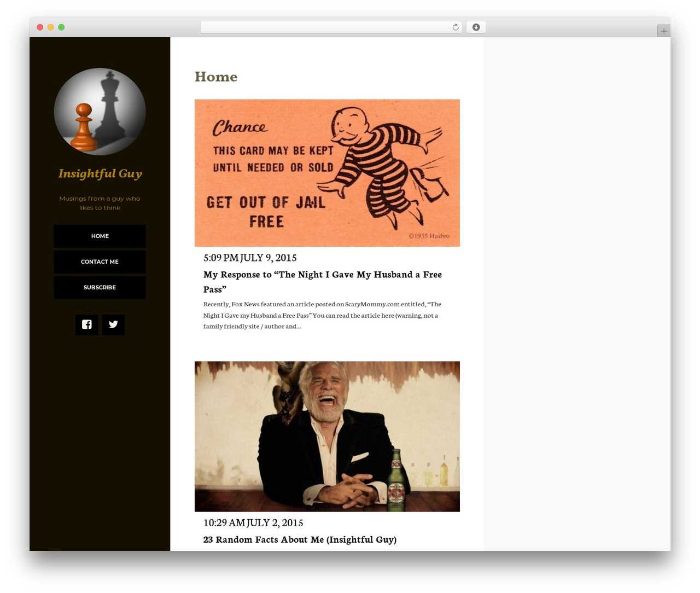Open a new tab with plus icon
Screen dimensions: 700x593
point(663,31)
